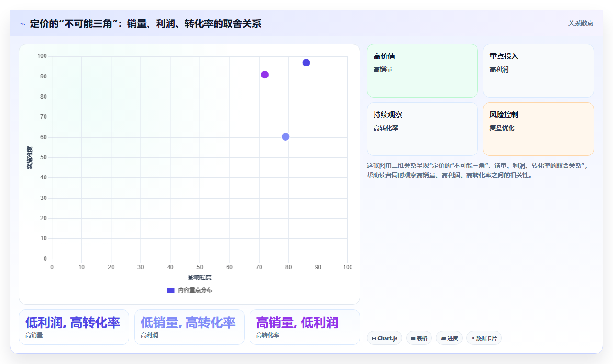Select the 数据卡片 tag chip
This screenshot has height=364, width=613.
click(484, 338)
